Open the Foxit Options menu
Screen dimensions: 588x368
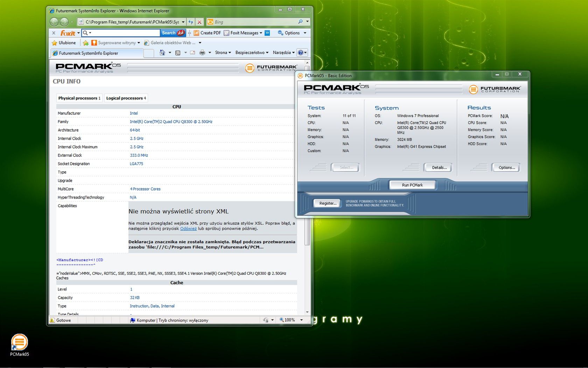(x=292, y=33)
